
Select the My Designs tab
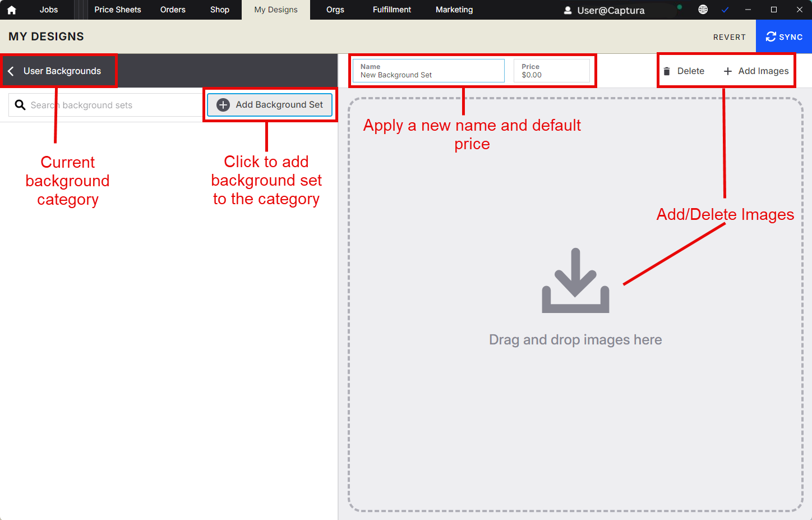pos(276,10)
